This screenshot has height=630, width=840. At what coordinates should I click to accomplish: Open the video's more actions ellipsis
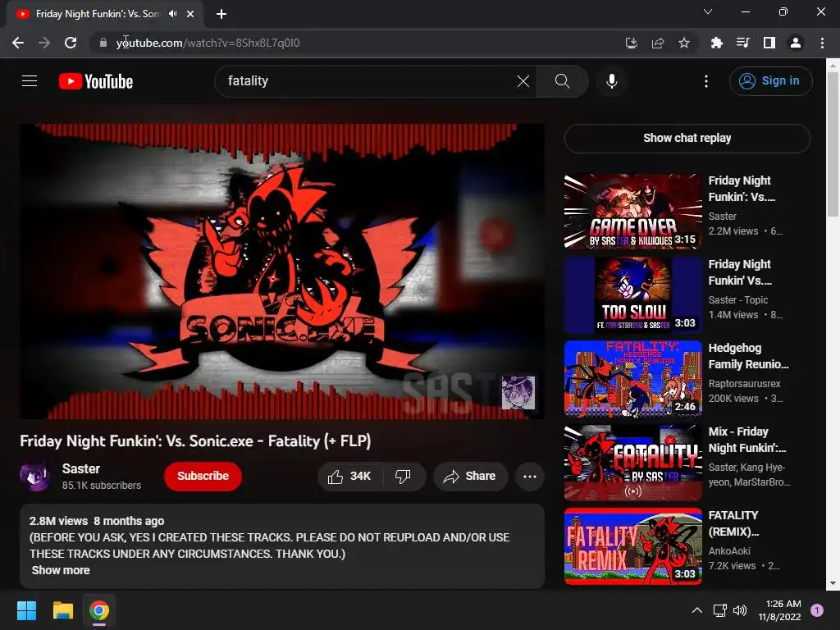530,477
